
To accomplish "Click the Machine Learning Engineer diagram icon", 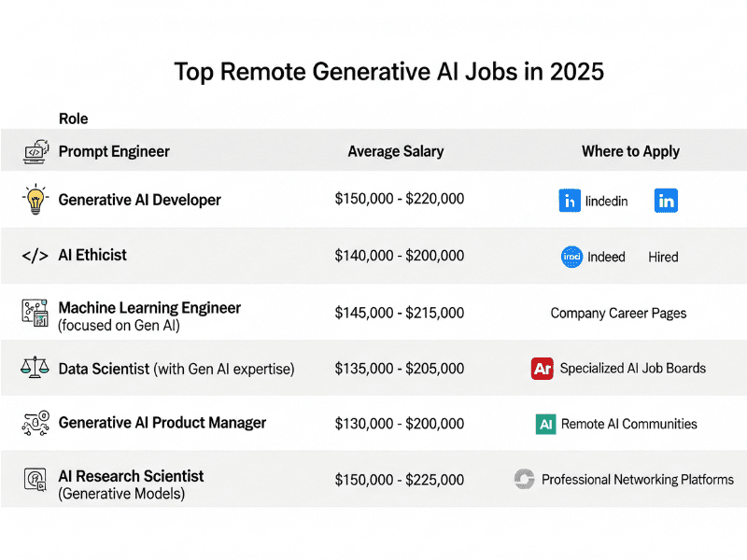I will [35, 313].
